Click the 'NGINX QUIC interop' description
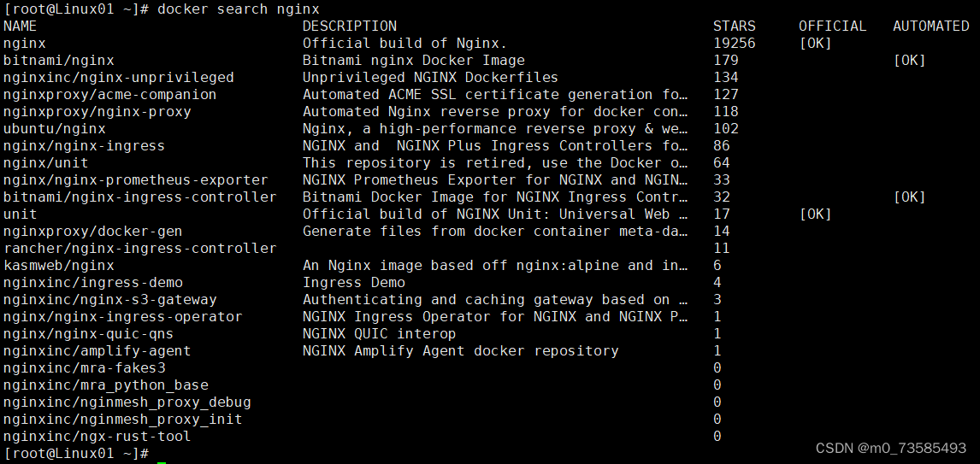The image size is (980, 464). point(379,333)
